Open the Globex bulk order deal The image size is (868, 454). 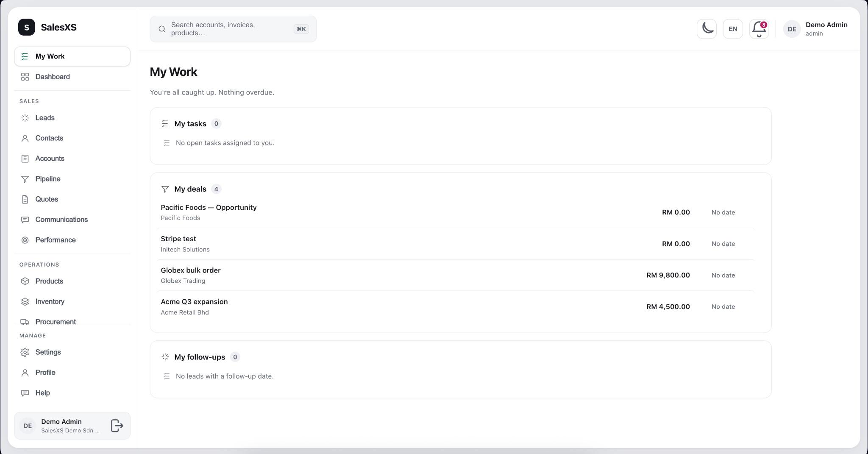point(456,275)
